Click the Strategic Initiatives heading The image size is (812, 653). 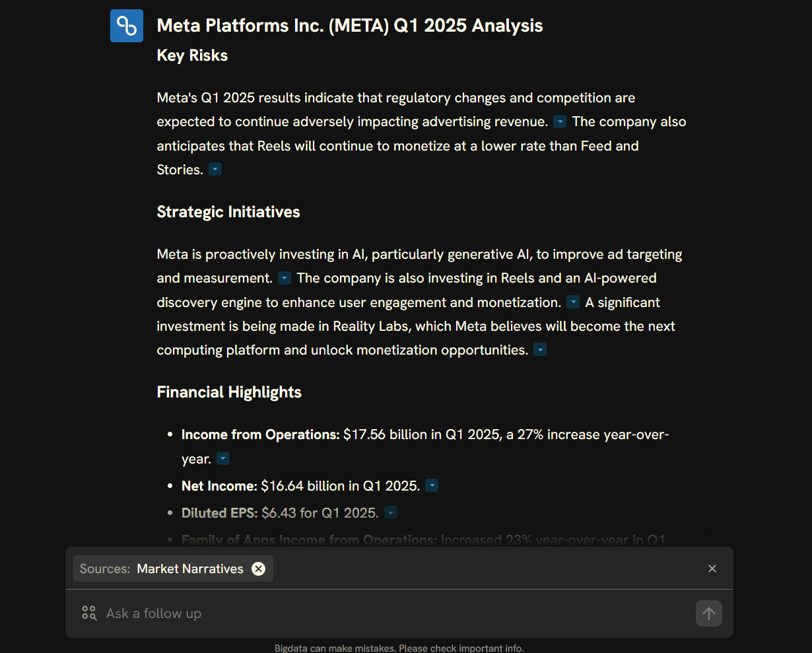[x=228, y=212]
